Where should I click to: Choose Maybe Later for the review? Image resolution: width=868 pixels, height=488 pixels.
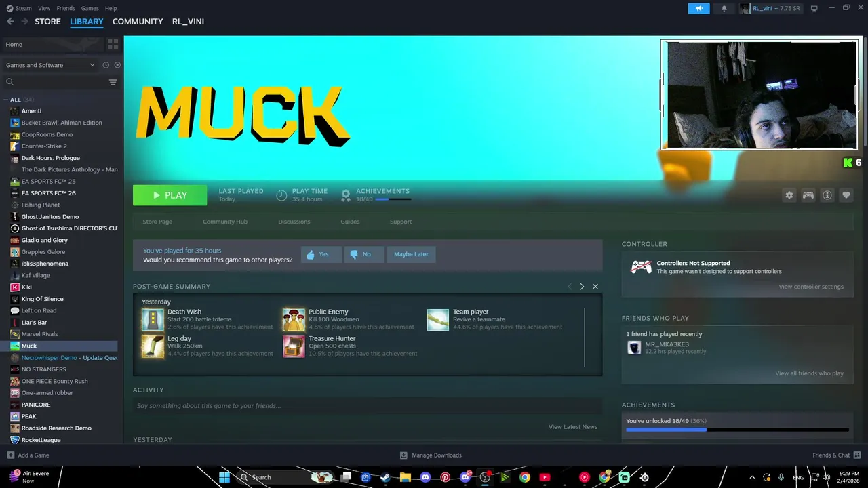tap(411, 254)
